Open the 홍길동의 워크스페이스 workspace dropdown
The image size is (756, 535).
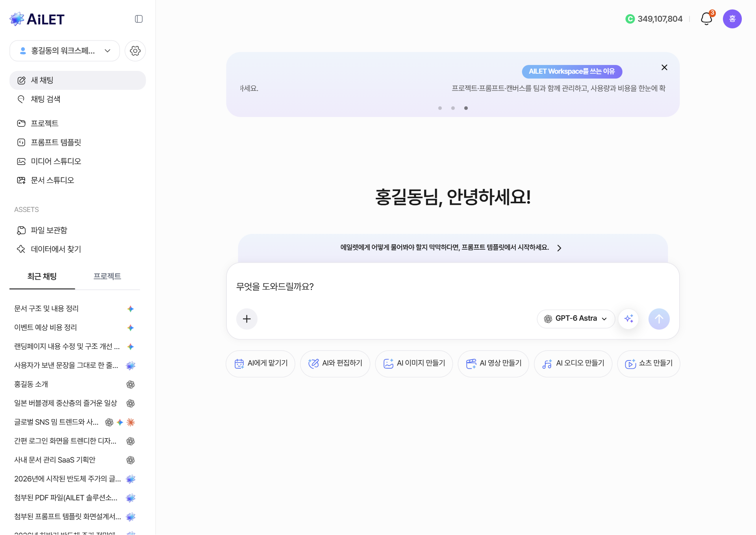coord(65,51)
